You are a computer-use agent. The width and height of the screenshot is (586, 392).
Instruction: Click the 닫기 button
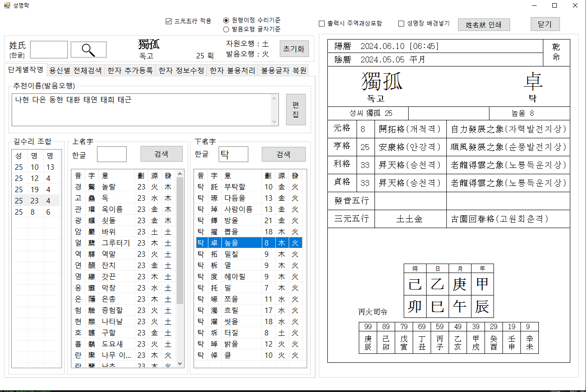[545, 24]
